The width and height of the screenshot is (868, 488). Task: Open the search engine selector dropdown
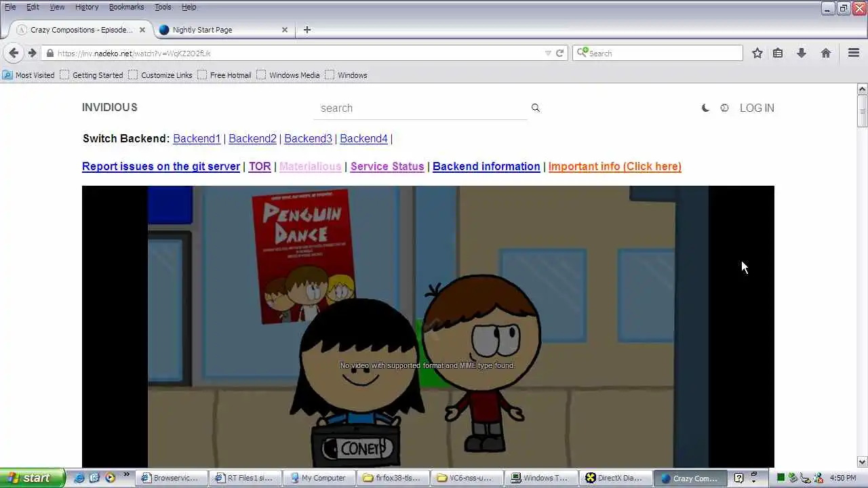point(582,53)
